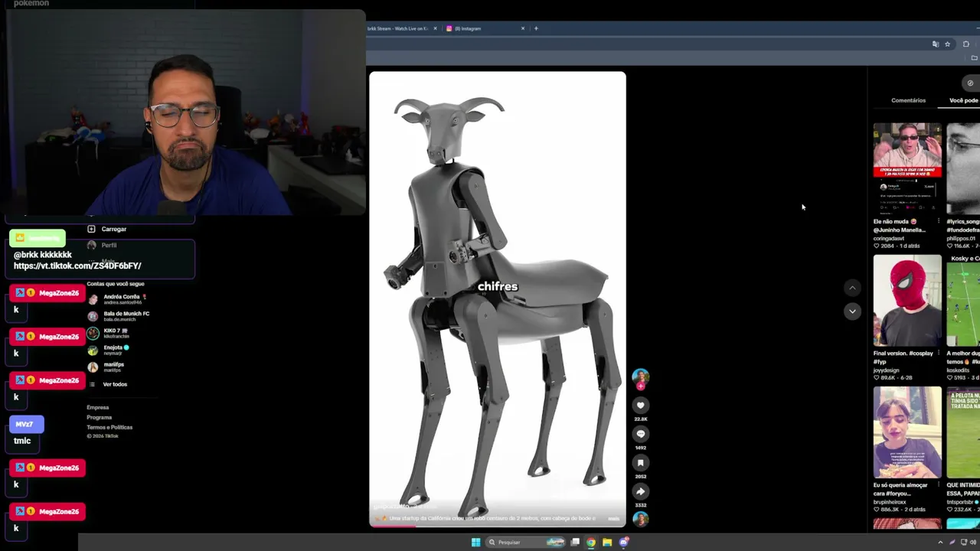Open the video comments bubble icon
Image resolution: width=980 pixels, height=551 pixels.
[x=641, y=434]
